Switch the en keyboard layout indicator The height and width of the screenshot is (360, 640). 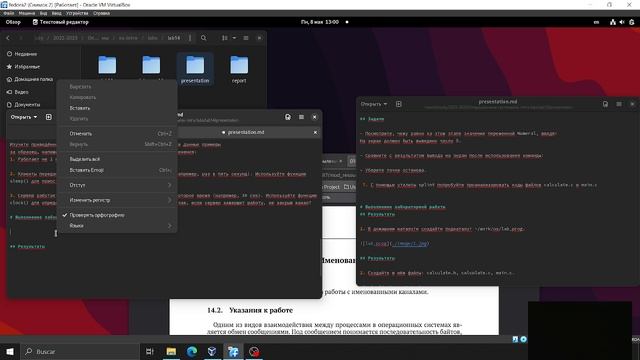(596, 22)
